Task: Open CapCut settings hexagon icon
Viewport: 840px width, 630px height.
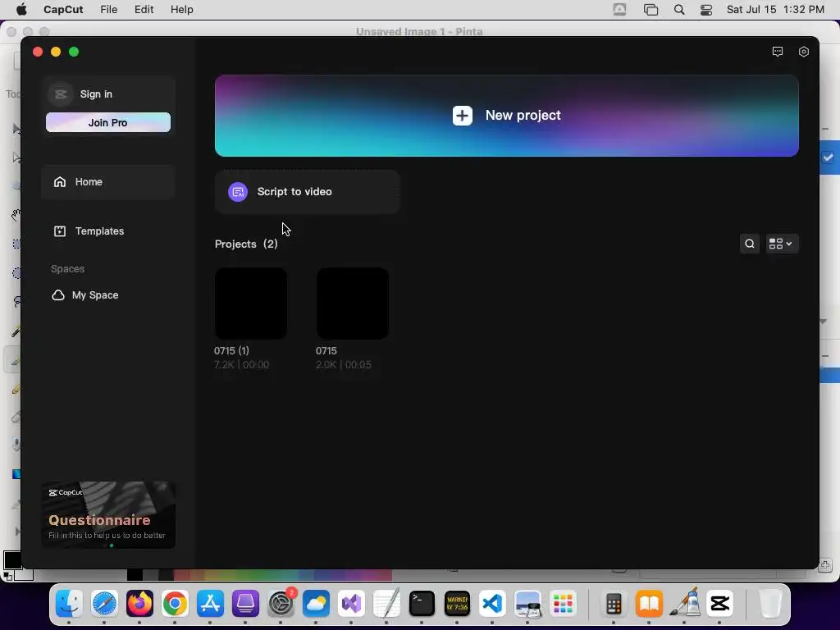Action: click(804, 52)
